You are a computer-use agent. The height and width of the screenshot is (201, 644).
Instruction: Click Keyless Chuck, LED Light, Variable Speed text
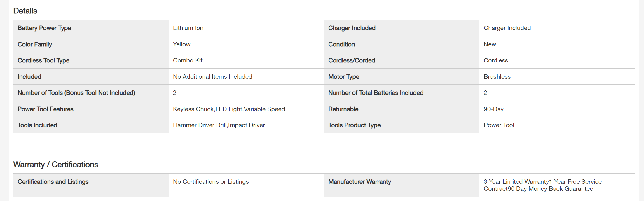(x=229, y=109)
